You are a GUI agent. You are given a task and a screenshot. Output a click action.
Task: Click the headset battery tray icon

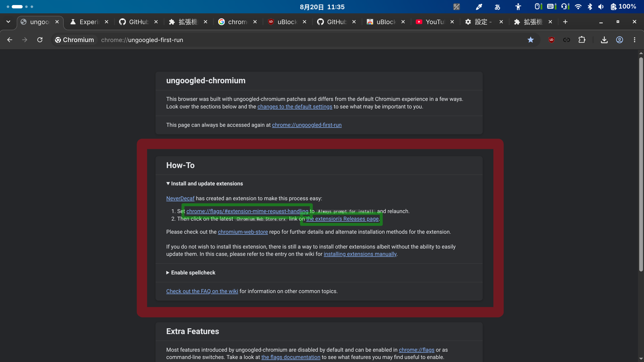click(x=565, y=7)
